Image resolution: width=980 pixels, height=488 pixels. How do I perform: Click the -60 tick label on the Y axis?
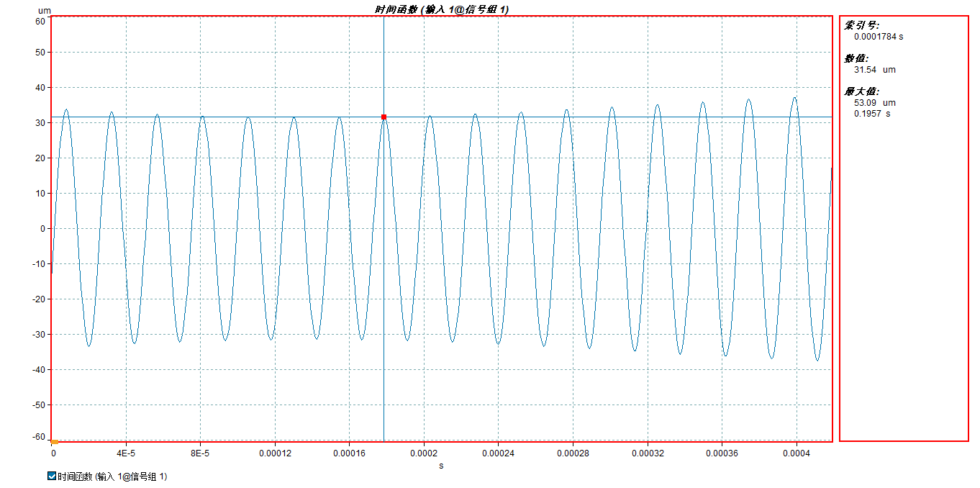coord(38,438)
